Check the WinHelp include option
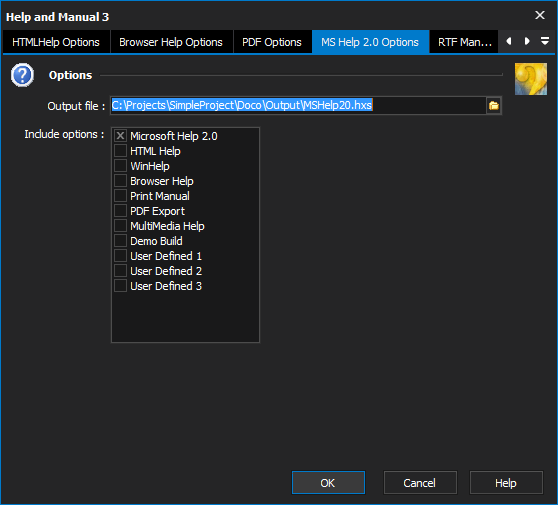The width and height of the screenshot is (558, 505). coord(120,165)
